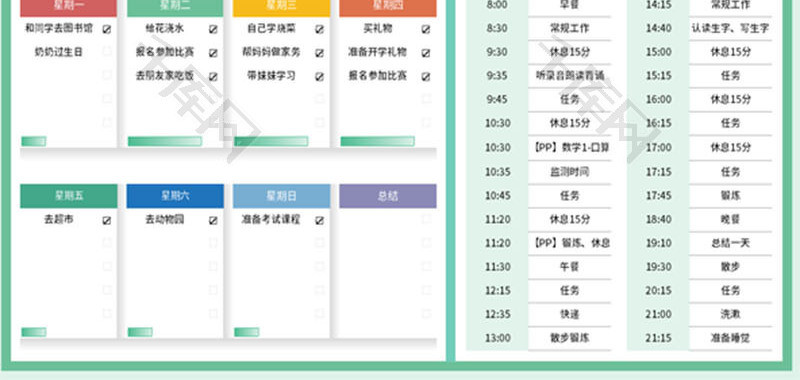Select the 晚餐 cell
Viewport: 800px width, 380px height.
(x=730, y=219)
